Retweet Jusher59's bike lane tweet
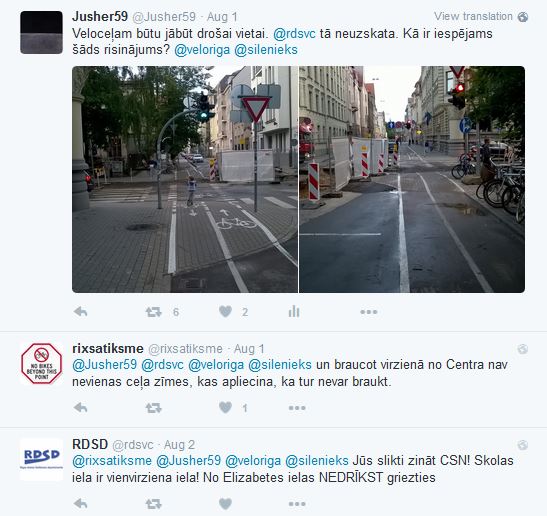Image resolution: width=547 pixels, height=516 pixels. pyautogui.click(x=153, y=312)
